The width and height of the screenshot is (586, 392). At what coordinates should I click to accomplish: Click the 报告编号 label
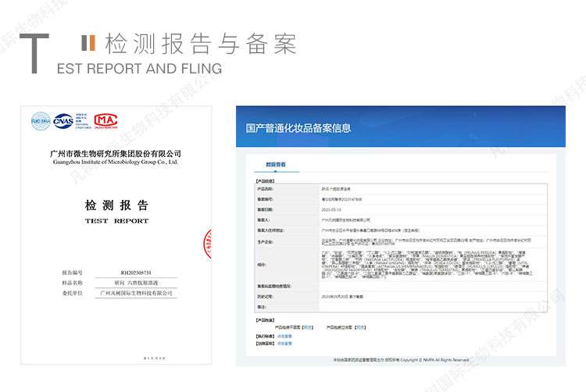72,273
